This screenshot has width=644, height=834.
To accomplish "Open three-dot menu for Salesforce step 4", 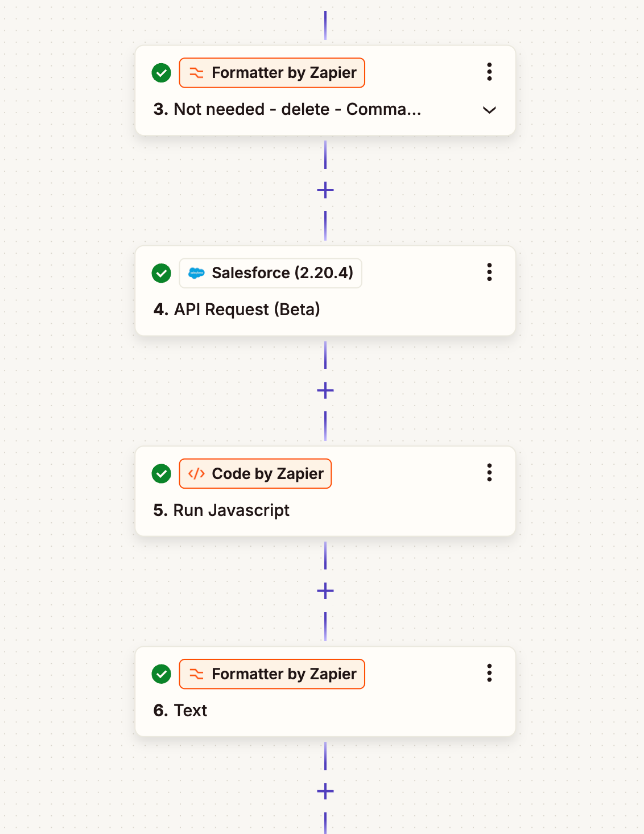I will pyautogui.click(x=489, y=272).
